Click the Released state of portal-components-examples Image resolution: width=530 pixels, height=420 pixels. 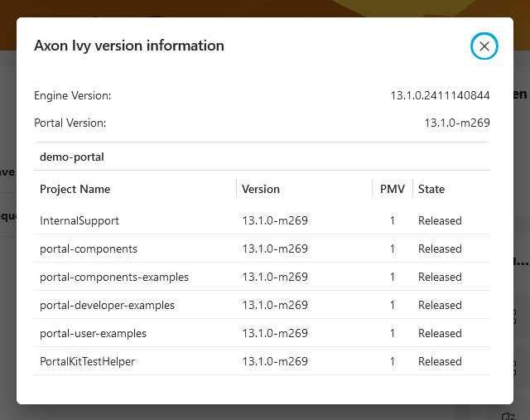[x=440, y=277]
